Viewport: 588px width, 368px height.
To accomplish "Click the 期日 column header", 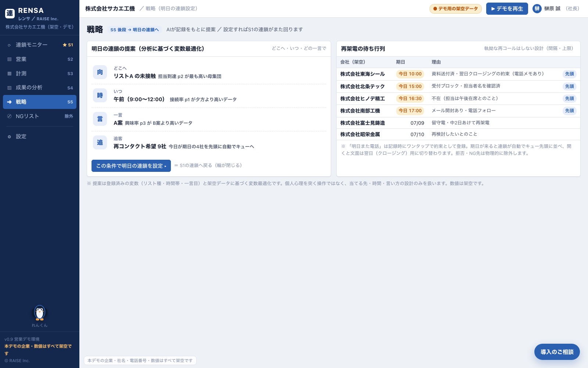I will coord(401,62).
